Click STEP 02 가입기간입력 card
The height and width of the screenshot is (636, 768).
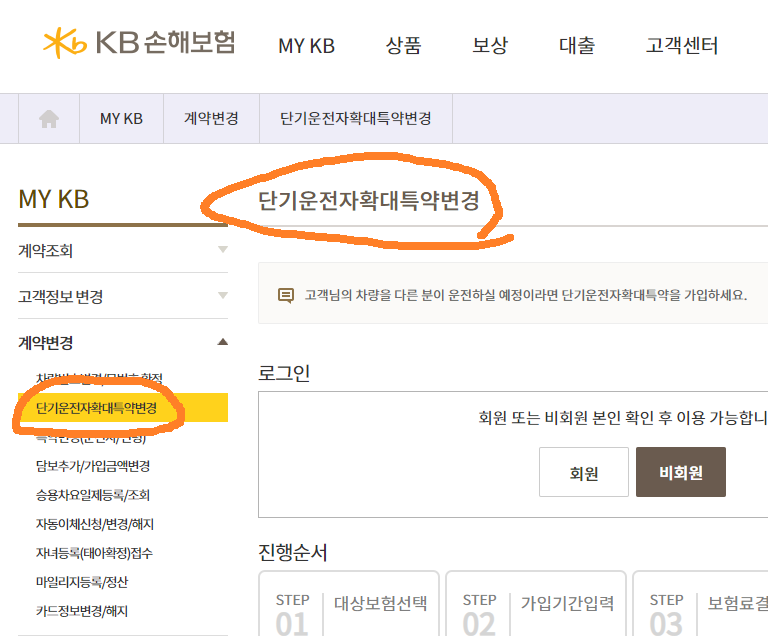click(536, 604)
